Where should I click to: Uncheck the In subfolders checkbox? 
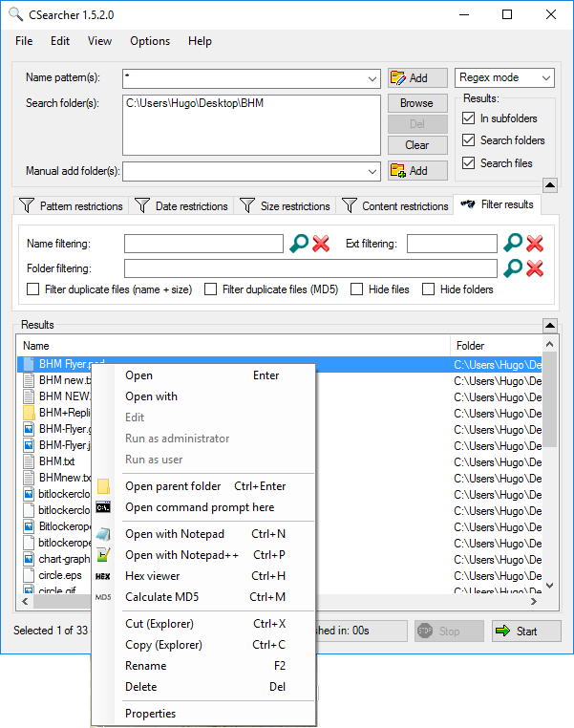pos(469,118)
